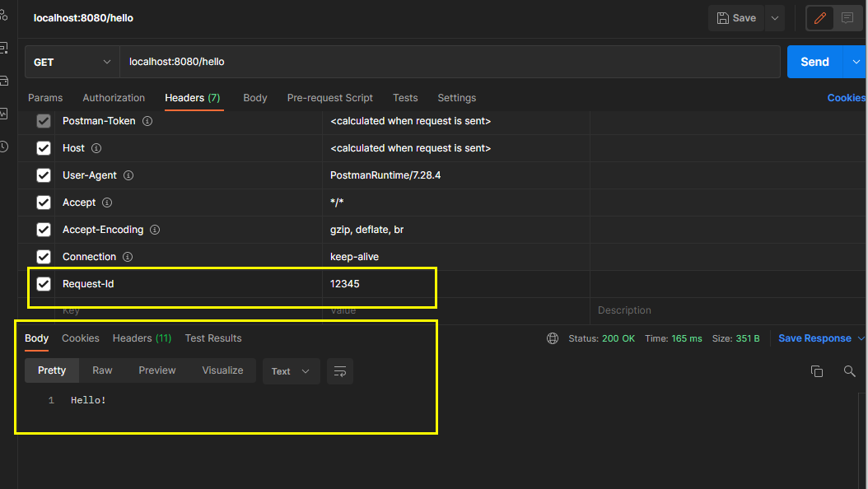Uncheck the Host header checkbox

pyautogui.click(x=43, y=148)
